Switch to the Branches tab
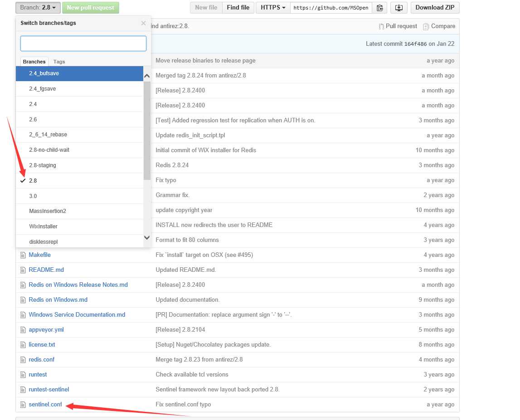This screenshot has height=420, width=520. pos(34,62)
